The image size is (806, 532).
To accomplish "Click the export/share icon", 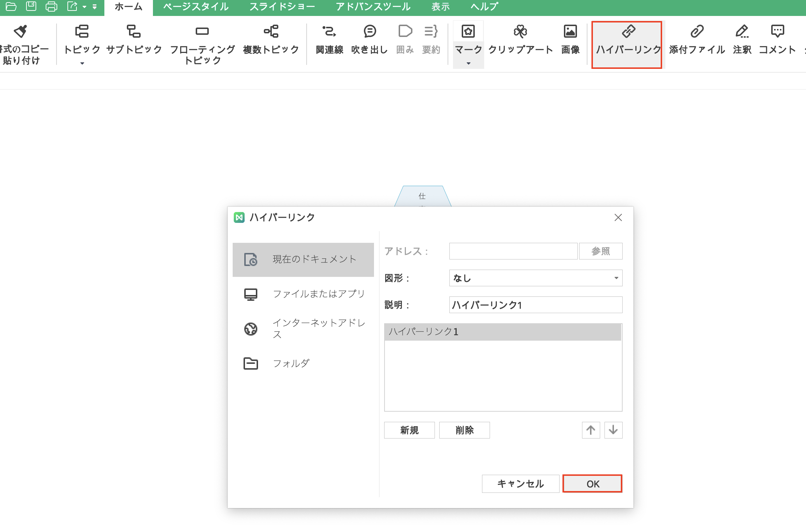I will (x=72, y=7).
